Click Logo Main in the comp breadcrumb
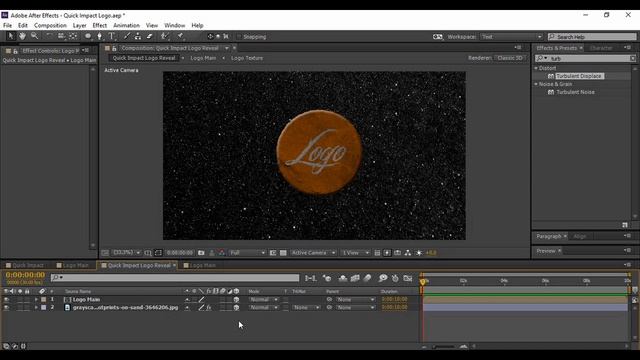 203,58
